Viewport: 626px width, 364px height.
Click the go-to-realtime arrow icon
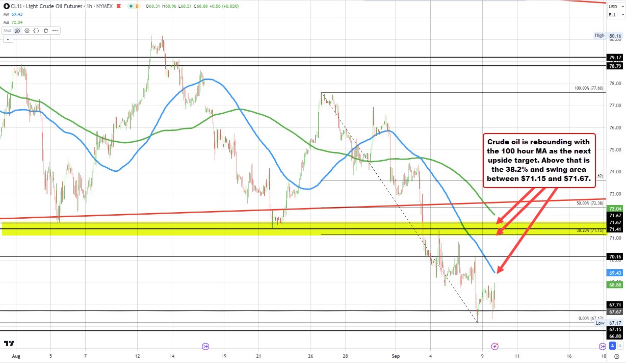[603, 346]
